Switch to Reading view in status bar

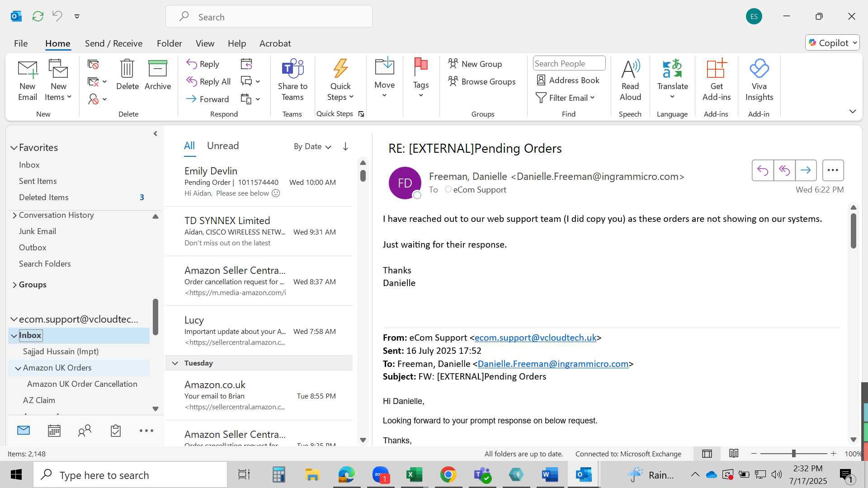click(x=734, y=453)
